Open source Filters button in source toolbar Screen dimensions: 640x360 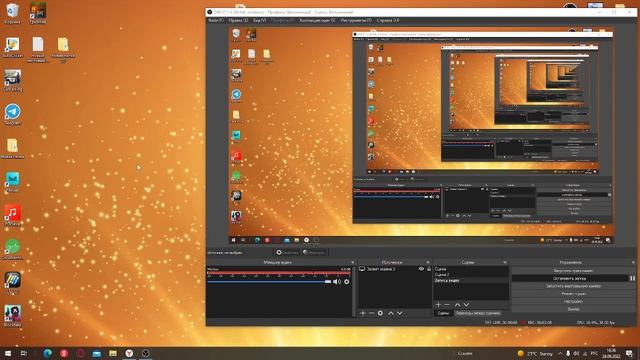tap(314, 253)
